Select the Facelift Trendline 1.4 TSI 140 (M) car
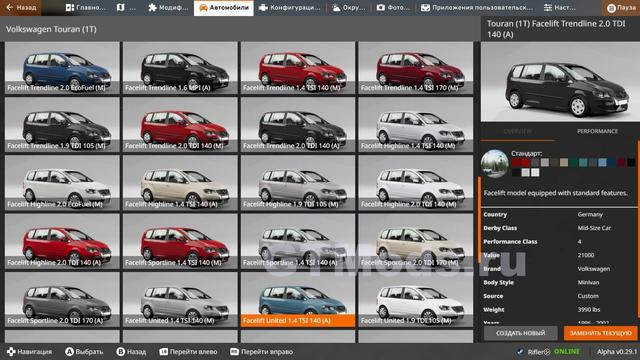The image size is (640, 360). [298, 68]
